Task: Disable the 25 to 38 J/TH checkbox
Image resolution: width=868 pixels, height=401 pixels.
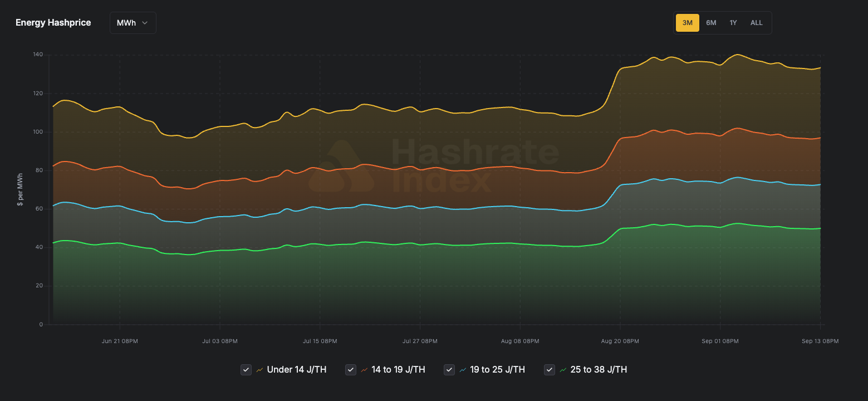Action: pos(549,370)
